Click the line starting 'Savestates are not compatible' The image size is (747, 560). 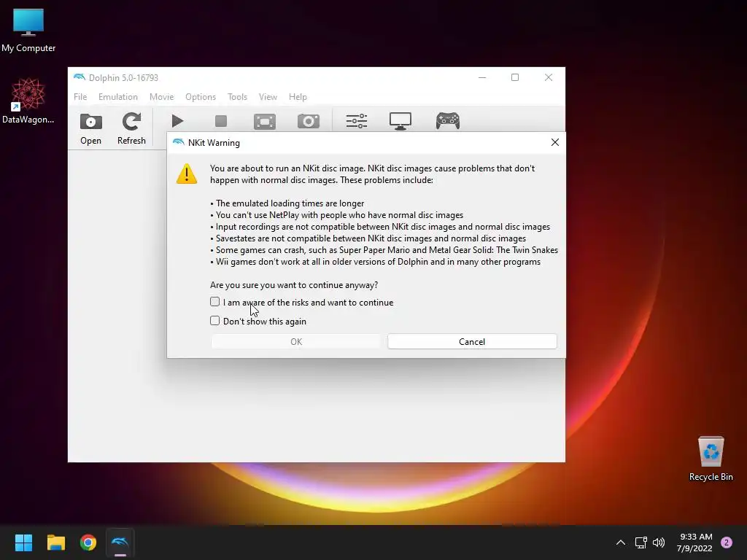pyautogui.click(x=368, y=238)
